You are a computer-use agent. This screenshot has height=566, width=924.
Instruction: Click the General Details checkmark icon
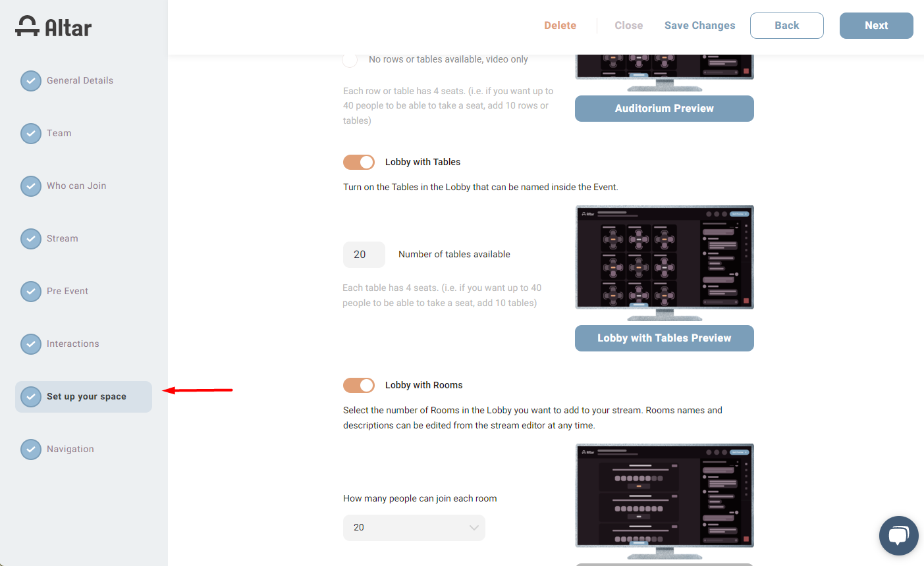(x=31, y=80)
